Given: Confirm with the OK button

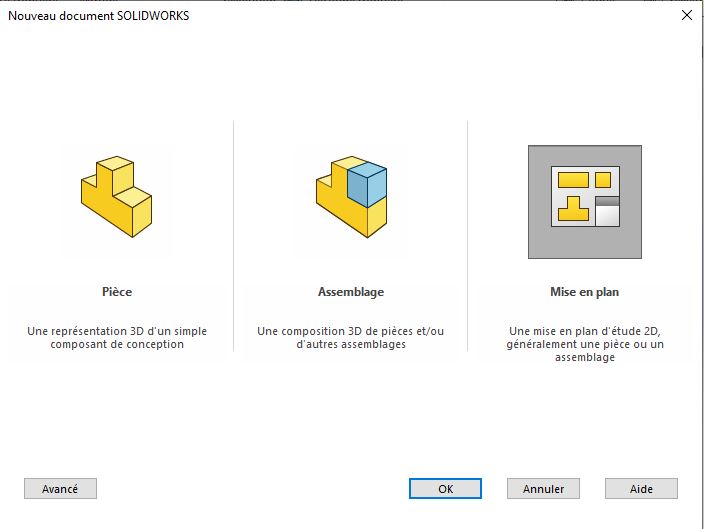Looking at the screenshot, I should (x=445, y=489).
